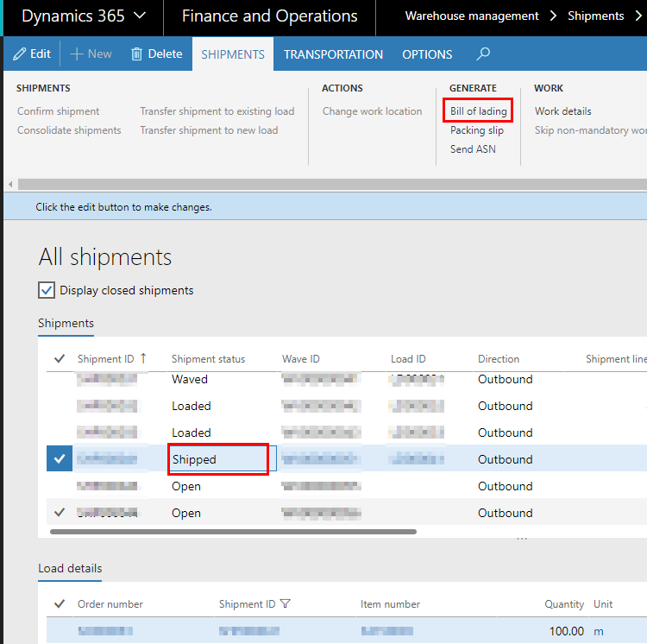Click the Work details action
647x644 pixels.
click(x=562, y=111)
